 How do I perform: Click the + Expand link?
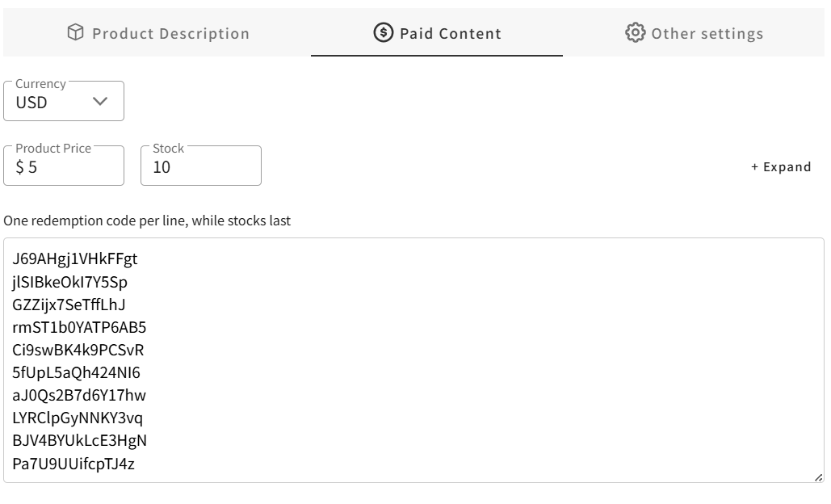pos(781,167)
